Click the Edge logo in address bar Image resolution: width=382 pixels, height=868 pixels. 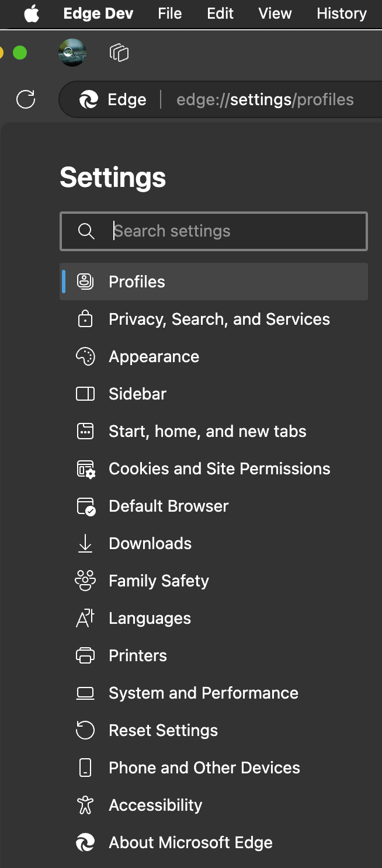tap(89, 99)
